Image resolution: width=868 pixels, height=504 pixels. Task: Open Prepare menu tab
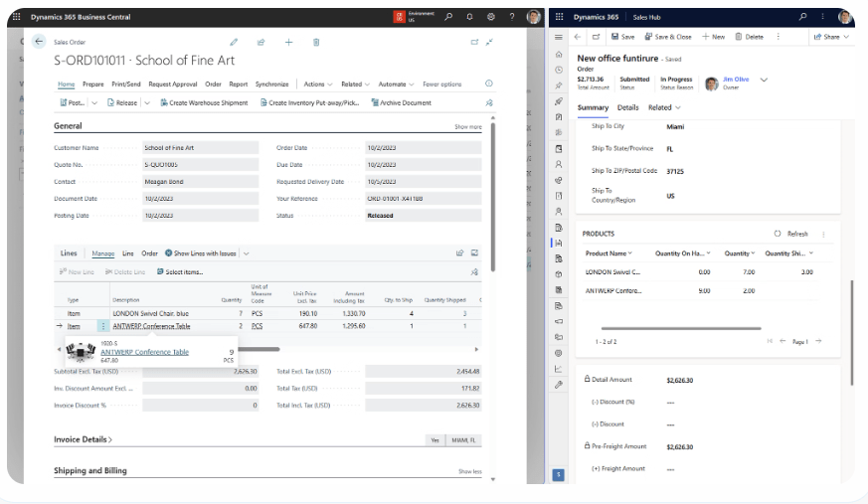pos(93,84)
